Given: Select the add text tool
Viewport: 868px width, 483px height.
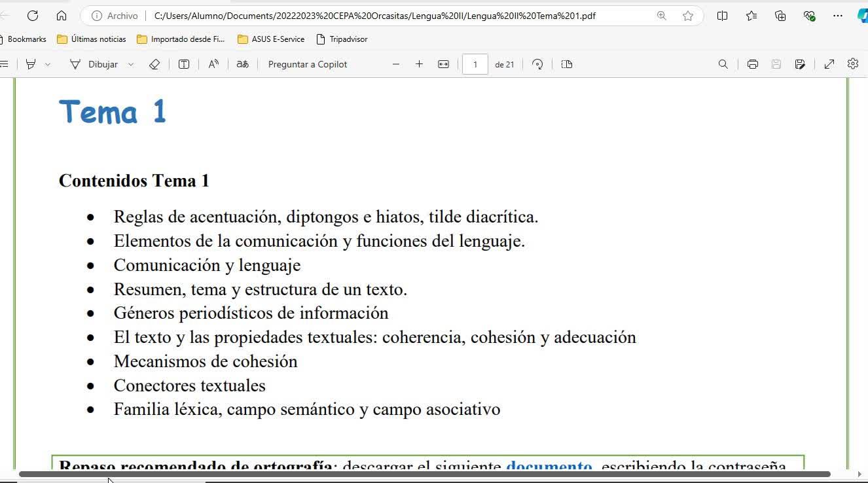Looking at the screenshot, I should (x=184, y=64).
